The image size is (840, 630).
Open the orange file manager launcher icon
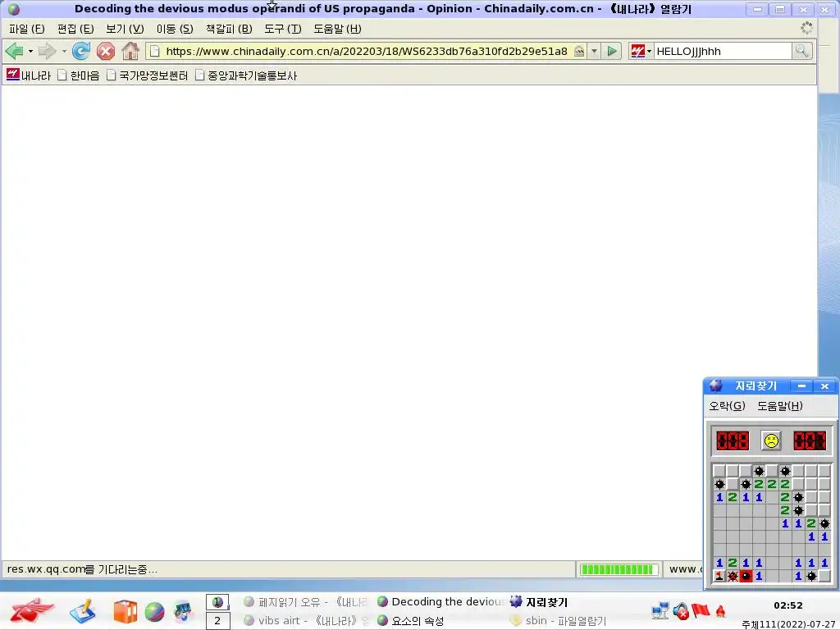pyautogui.click(x=125, y=611)
